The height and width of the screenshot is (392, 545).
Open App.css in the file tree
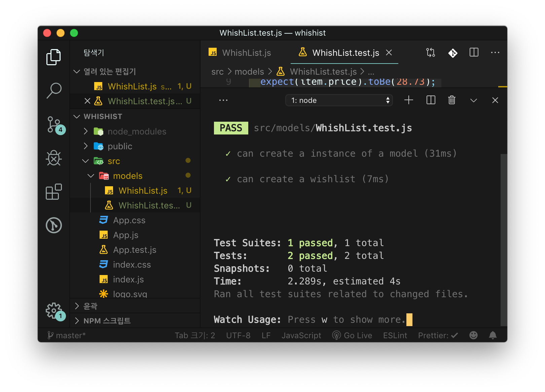(x=135, y=220)
